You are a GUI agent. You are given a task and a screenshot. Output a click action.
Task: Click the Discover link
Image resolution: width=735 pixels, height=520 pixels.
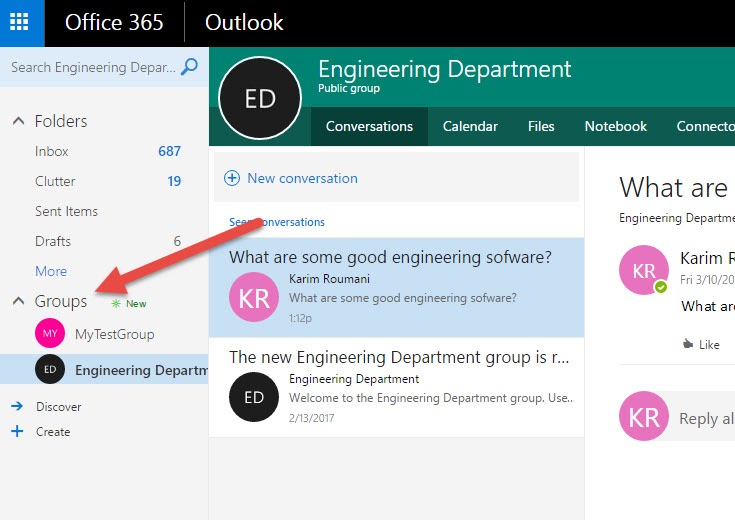pyautogui.click(x=59, y=407)
